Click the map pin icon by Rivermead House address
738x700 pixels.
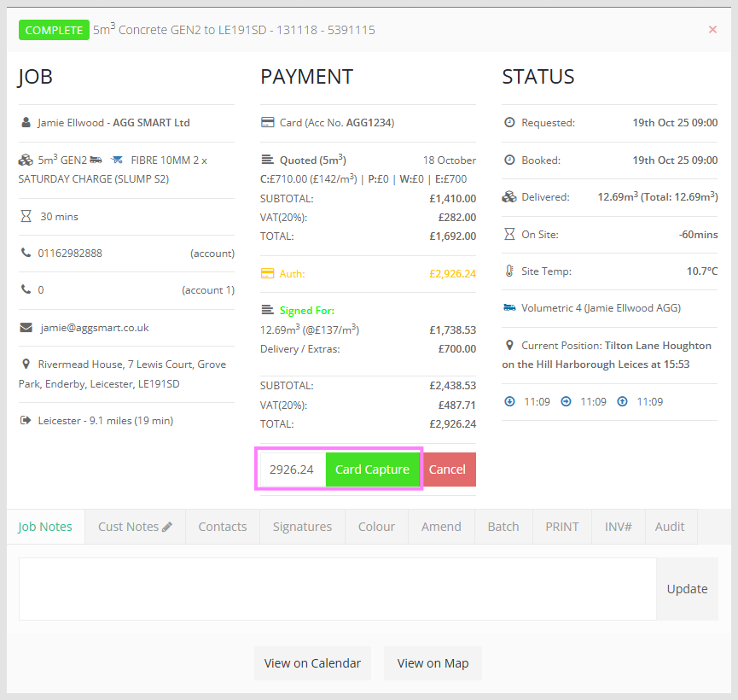pos(26,364)
